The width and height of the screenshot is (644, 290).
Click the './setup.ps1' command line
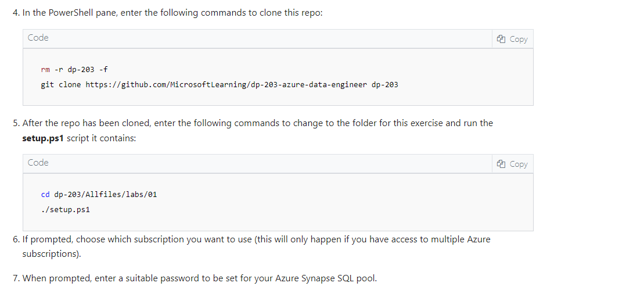(65, 209)
